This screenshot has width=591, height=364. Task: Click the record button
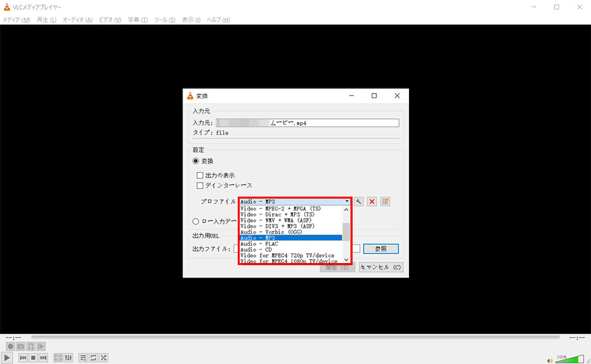[11, 346]
